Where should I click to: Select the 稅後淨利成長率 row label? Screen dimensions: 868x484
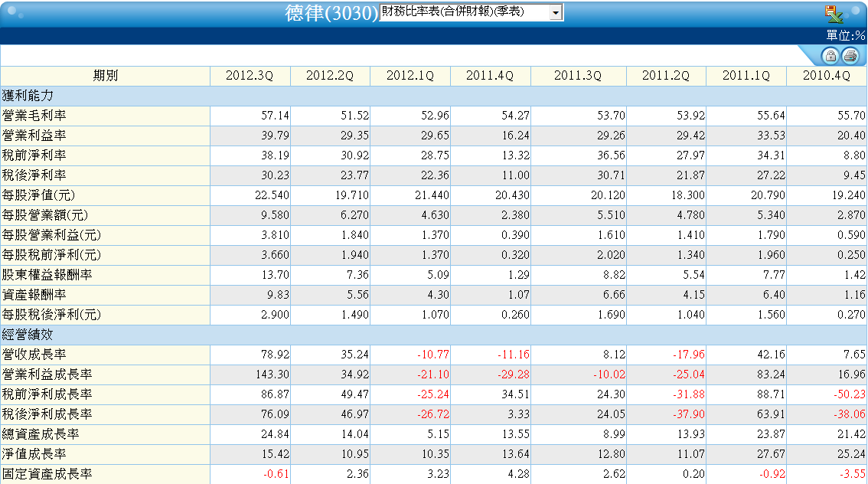click(47, 414)
